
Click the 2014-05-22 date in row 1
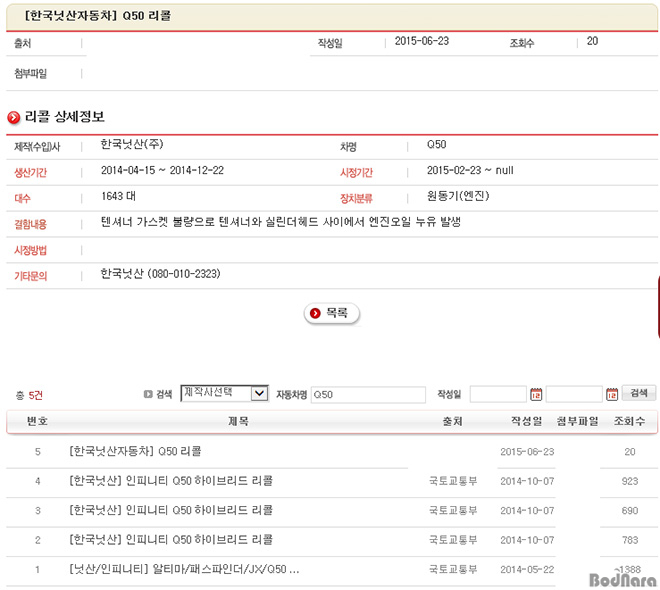(x=527, y=569)
